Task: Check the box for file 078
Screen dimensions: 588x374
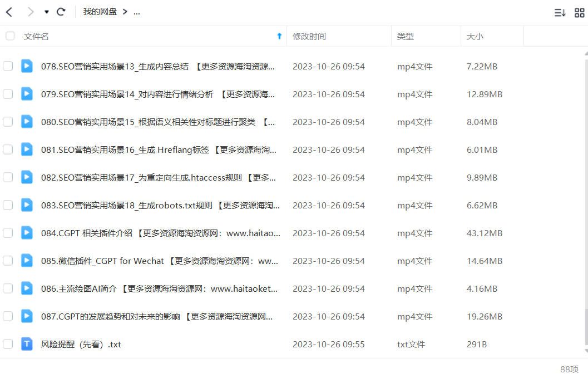Action: click(x=8, y=66)
